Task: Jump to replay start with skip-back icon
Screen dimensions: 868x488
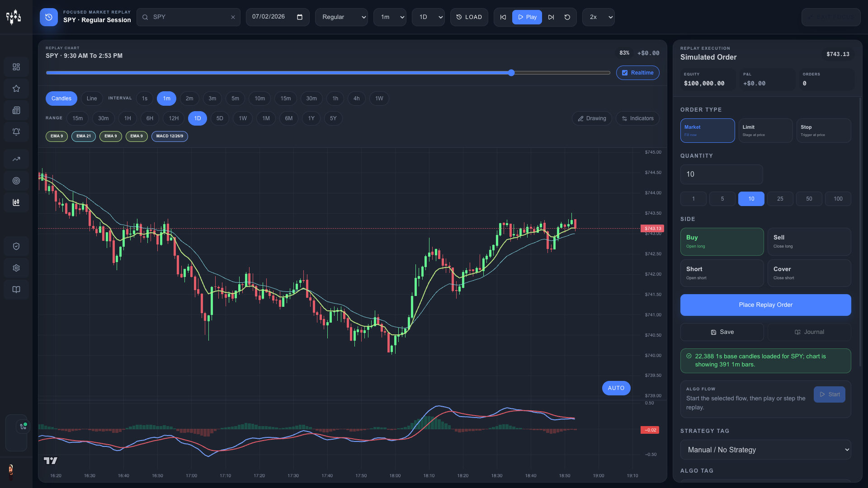Action: tap(503, 17)
